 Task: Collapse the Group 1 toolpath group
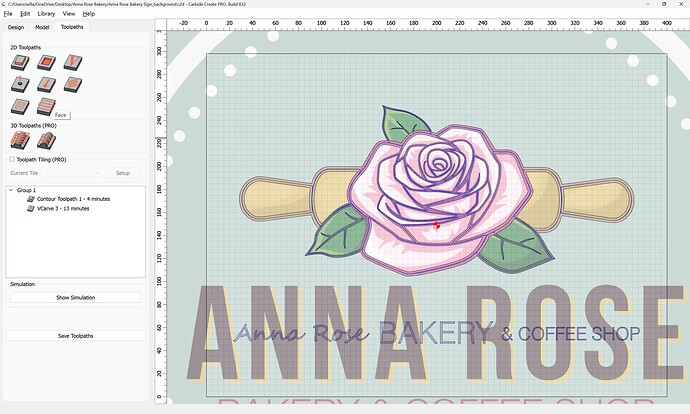coord(11,190)
